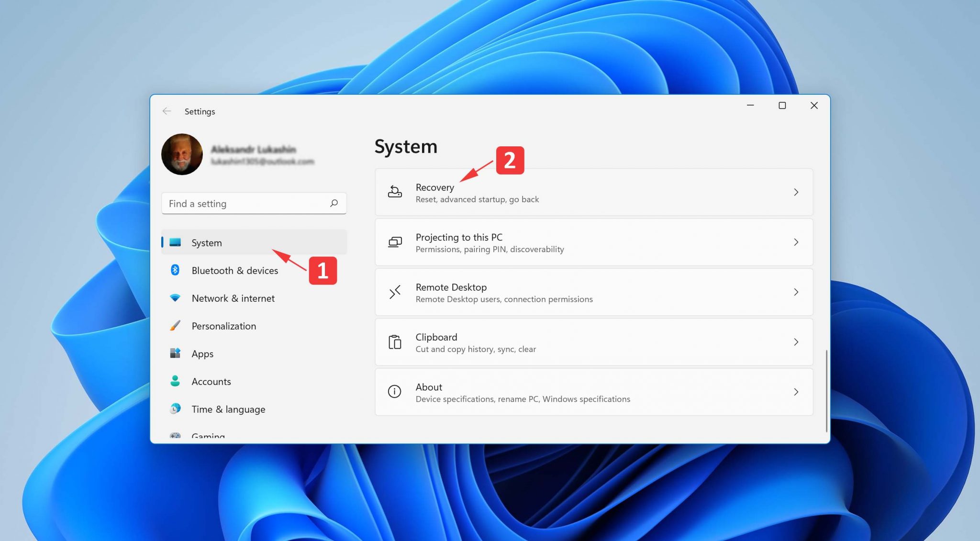Click the Recovery settings icon
The image size is (980, 541).
pyautogui.click(x=394, y=192)
